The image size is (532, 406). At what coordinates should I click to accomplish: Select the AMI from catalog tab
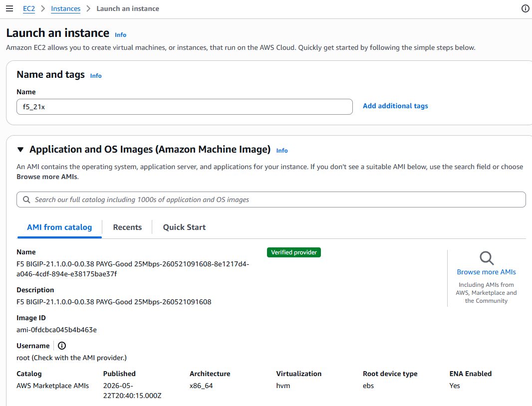(59, 227)
